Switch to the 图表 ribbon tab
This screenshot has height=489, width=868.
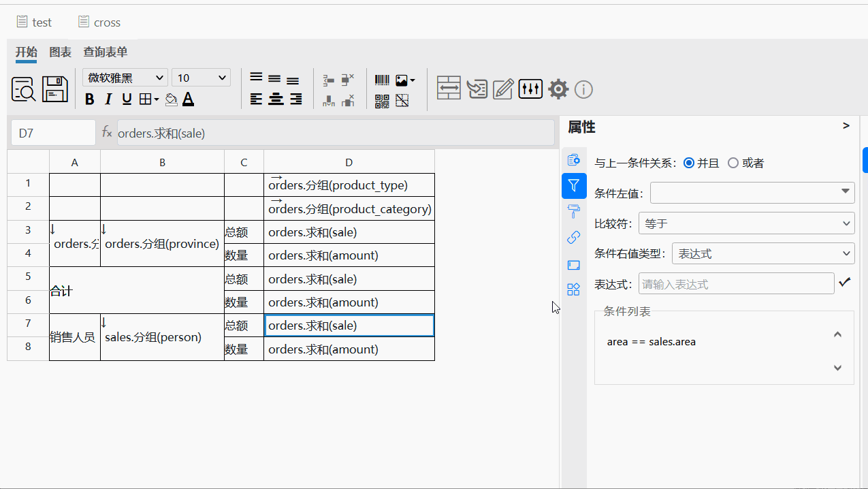point(60,52)
